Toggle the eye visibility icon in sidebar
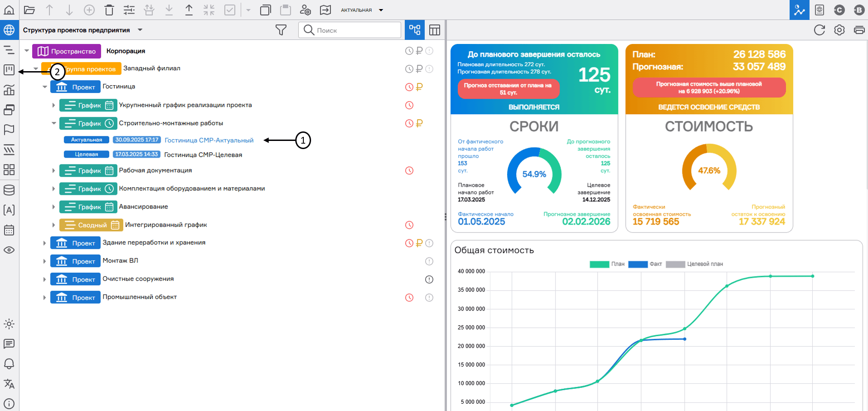This screenshot has height=411, width=868. 9,250
